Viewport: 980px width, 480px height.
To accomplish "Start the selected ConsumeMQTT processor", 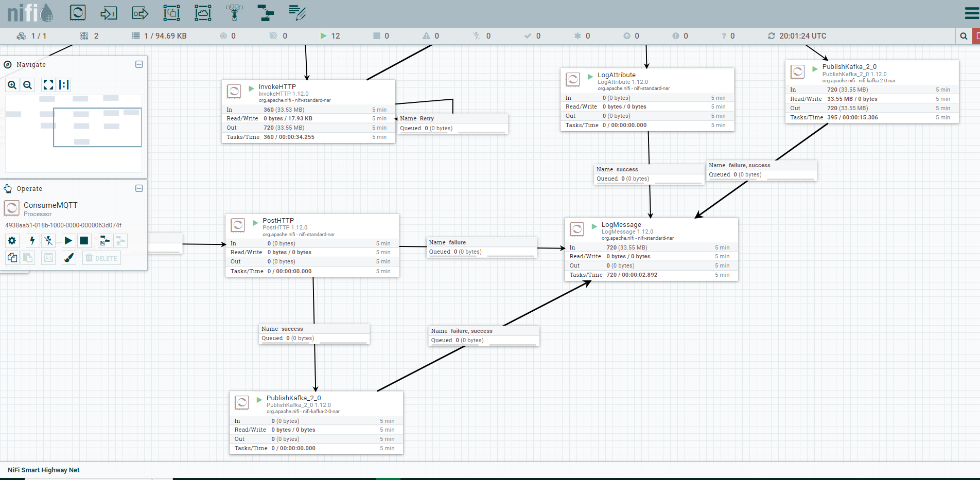I will (68, 240).
